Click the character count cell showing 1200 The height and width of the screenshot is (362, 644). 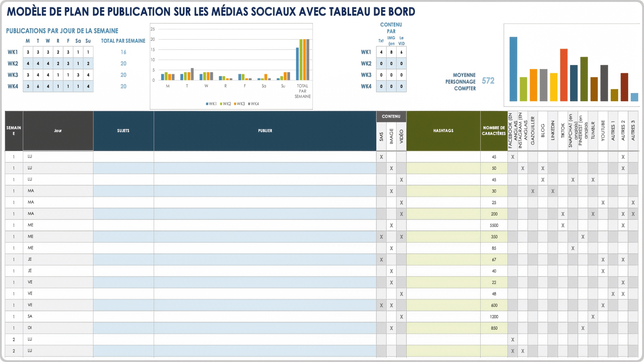tap(494, 317)
